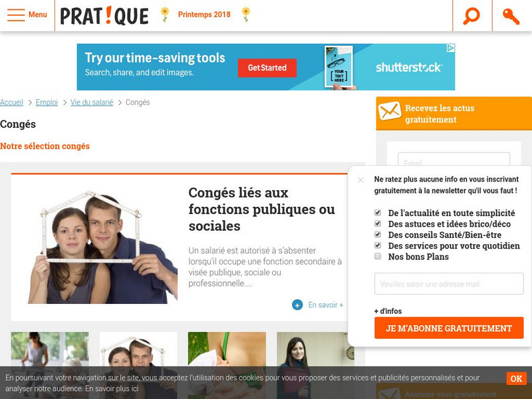The height and width of the screenshot is (399, 532).
Task: Open the Emploi breadcrumb link
Action: point(47,102)
